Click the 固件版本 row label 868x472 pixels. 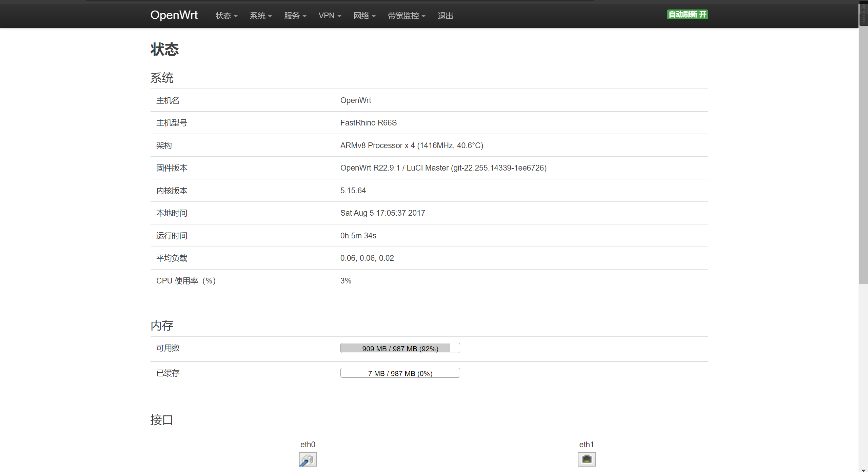pyautogui.click(x=172, y=168)
